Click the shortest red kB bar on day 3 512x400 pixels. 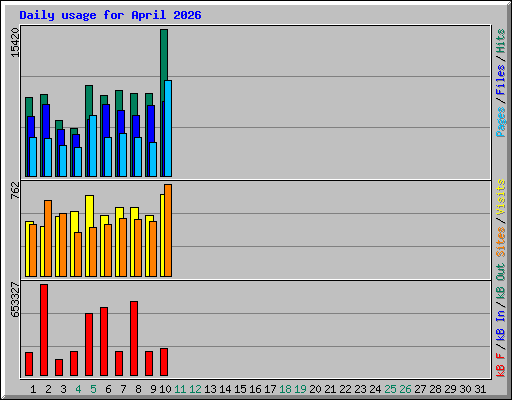tap(59, 367)
